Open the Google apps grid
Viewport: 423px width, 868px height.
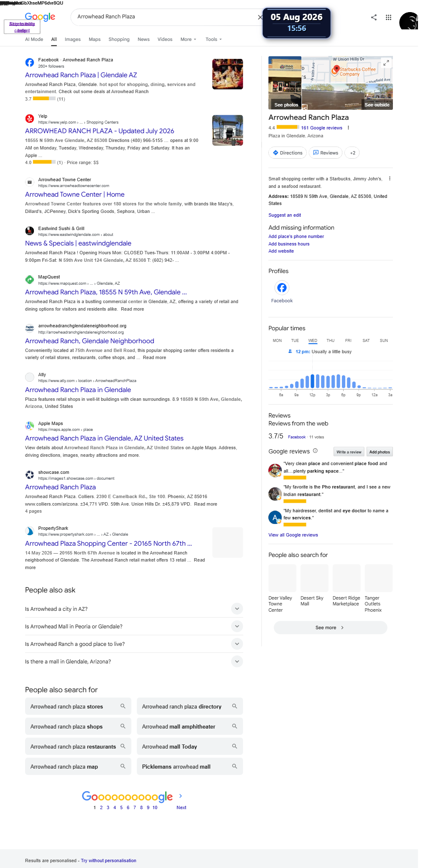(388, 17)
